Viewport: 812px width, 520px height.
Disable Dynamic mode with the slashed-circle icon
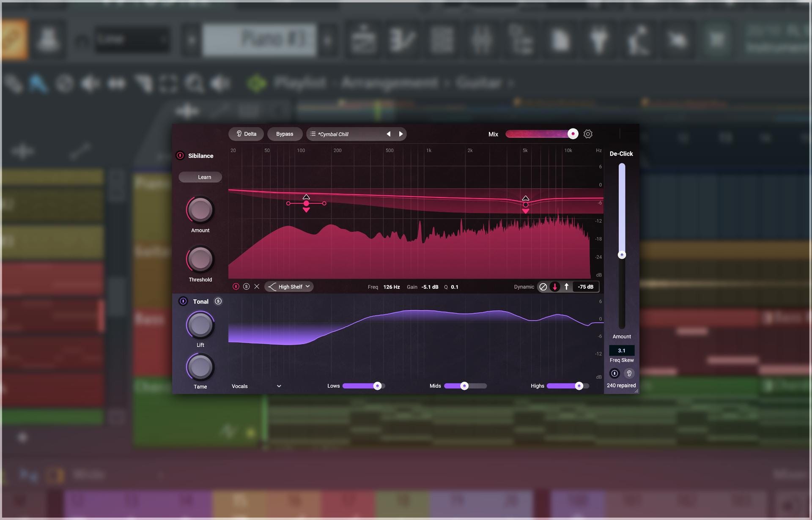(x=543, y=287)
